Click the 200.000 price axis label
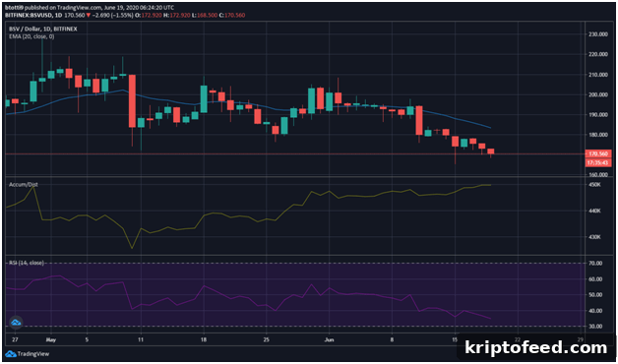 click(598, 94)
